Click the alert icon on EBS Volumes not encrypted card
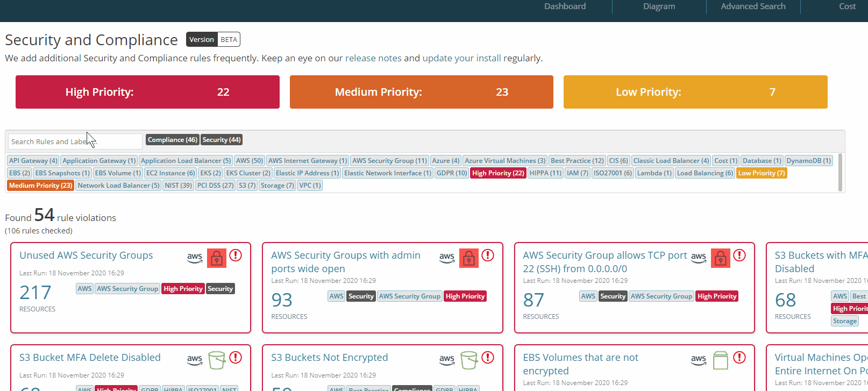Viewport: 868px width, 391px height. point(739,358)
